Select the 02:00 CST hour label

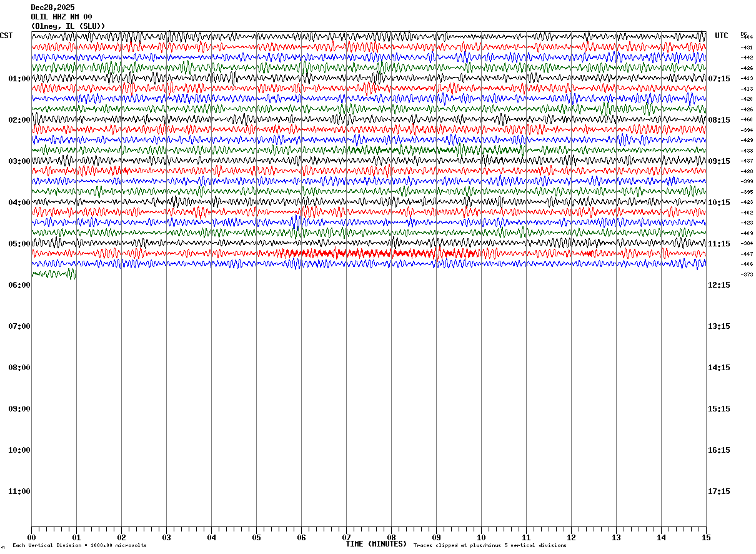tap(19, 120)
